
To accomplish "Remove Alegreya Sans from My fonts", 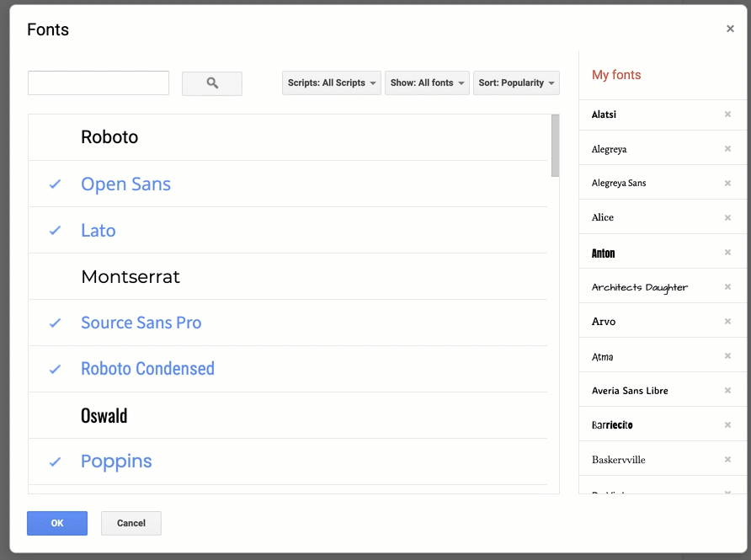I will (x=727, y=183).
